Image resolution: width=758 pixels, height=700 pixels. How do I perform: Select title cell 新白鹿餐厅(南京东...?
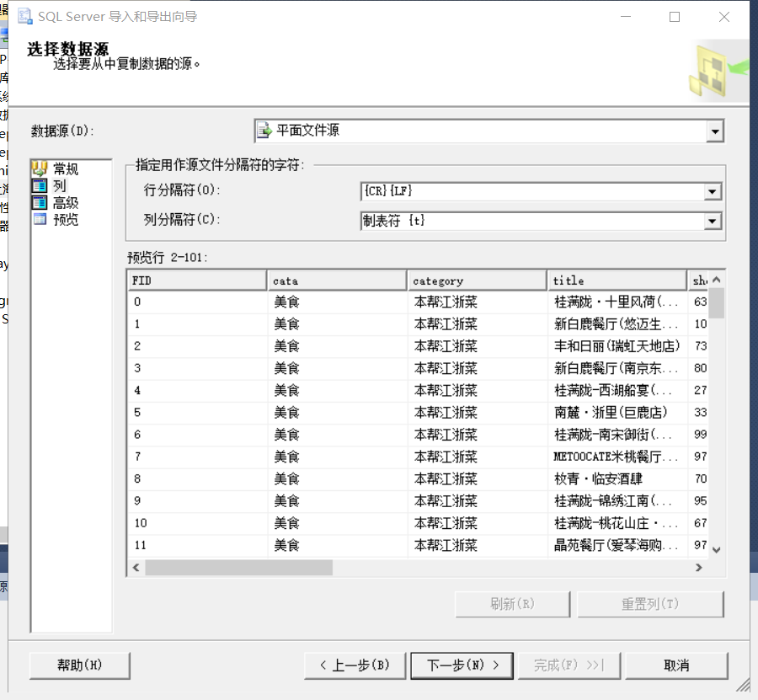(617, 368)
